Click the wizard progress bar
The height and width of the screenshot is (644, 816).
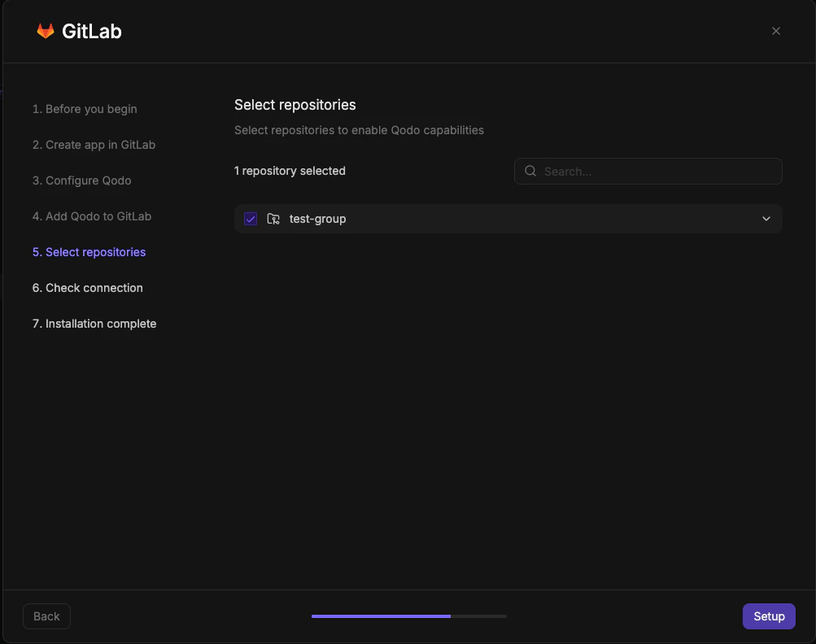[409, 616]
